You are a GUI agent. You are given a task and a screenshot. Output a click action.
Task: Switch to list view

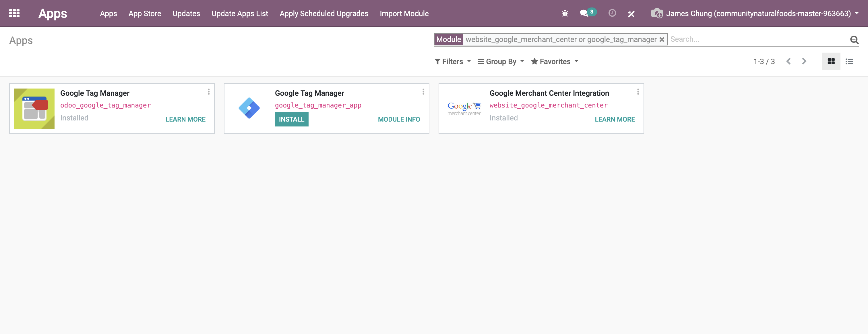click(x=849, y=62)
